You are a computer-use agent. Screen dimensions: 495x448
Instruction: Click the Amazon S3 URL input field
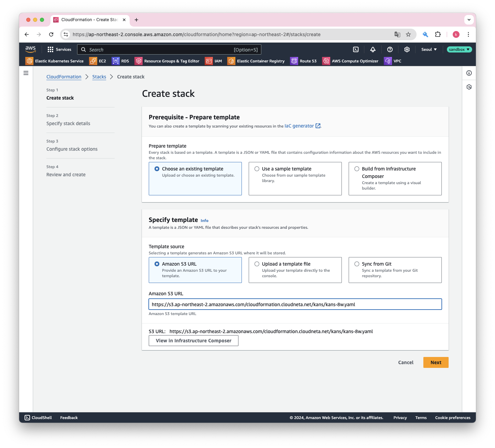[295, 304]
